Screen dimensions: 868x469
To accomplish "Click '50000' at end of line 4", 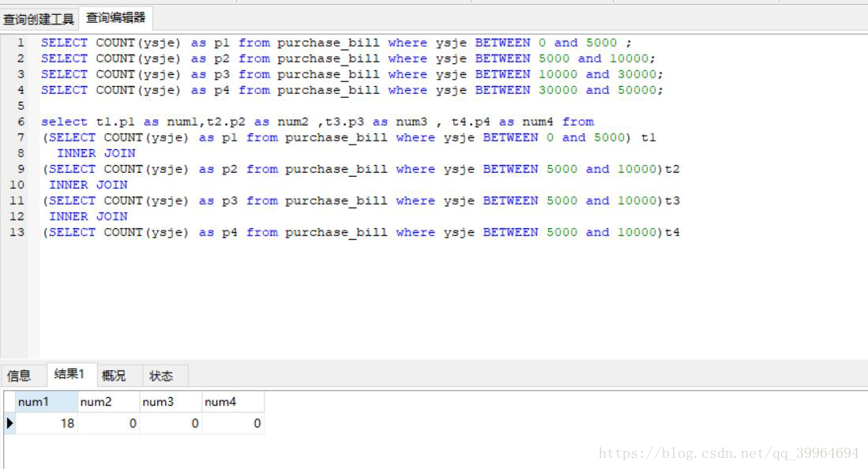I will coord(637,90).
